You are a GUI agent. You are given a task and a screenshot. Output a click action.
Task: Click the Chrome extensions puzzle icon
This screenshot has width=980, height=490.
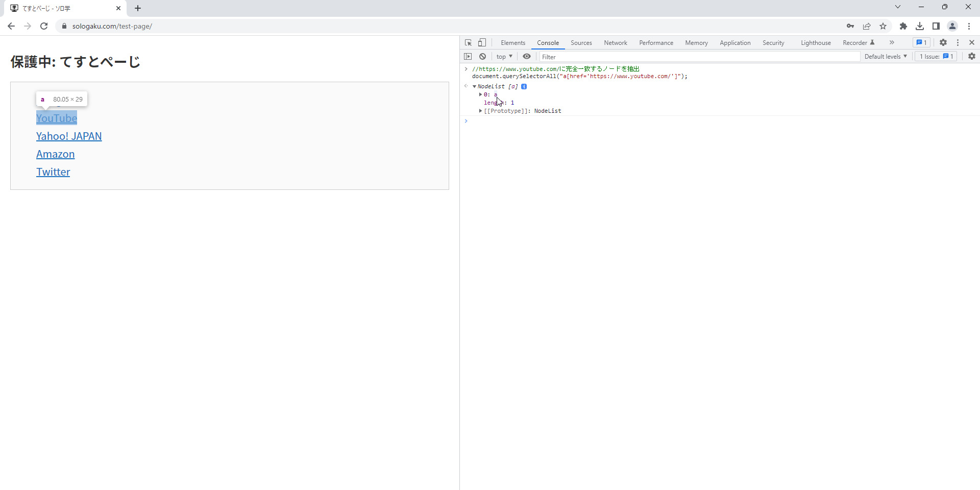903,26
